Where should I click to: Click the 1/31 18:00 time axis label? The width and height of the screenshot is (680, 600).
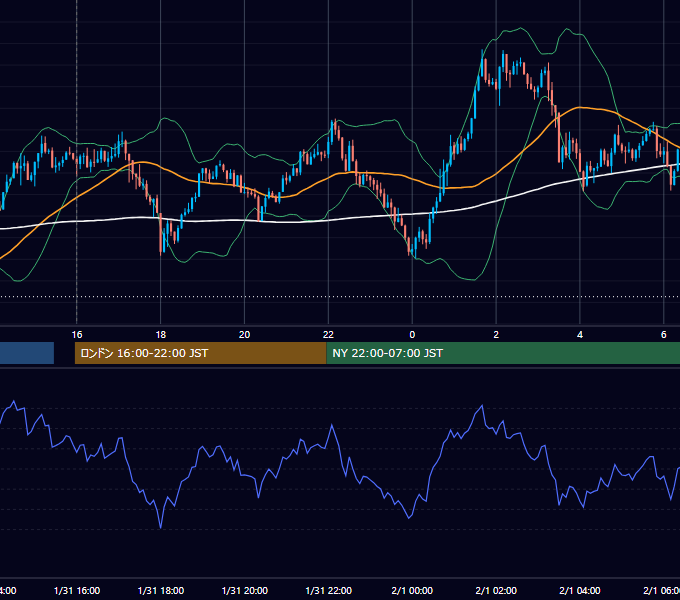point(161,591)
